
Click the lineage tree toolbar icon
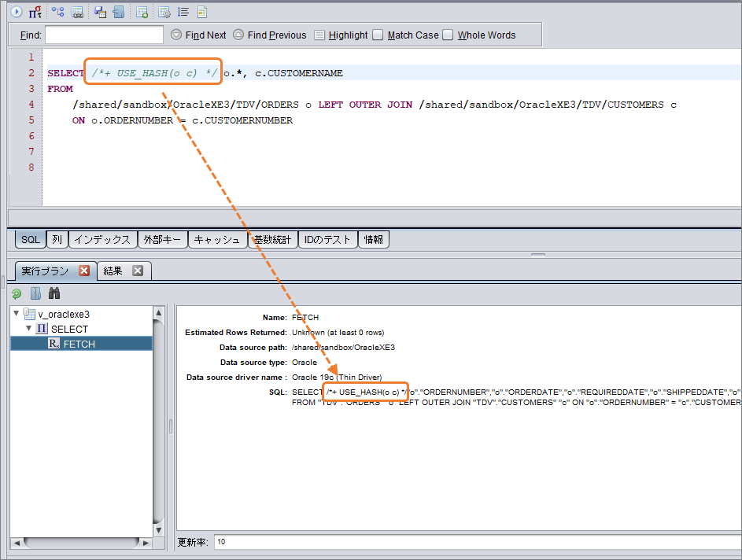point(57,12)
